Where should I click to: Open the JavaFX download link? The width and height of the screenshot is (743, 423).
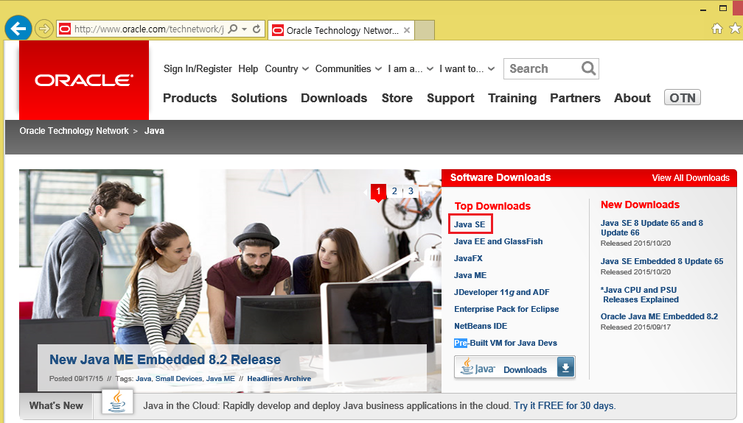468,259
